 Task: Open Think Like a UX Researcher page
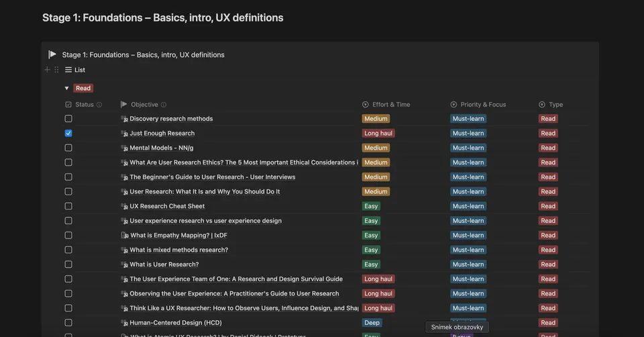[x=244, y=308]
